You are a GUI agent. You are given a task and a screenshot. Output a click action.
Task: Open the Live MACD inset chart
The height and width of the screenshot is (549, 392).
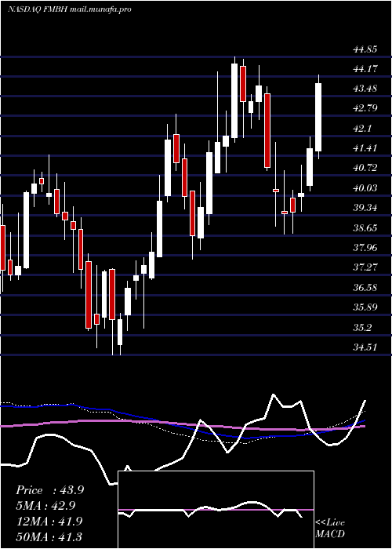(216, 510)
